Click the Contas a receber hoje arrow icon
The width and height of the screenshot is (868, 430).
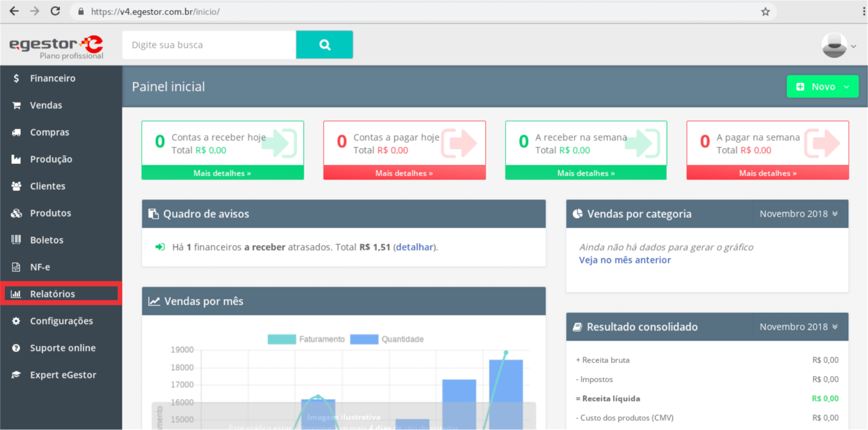pos(279,143)
